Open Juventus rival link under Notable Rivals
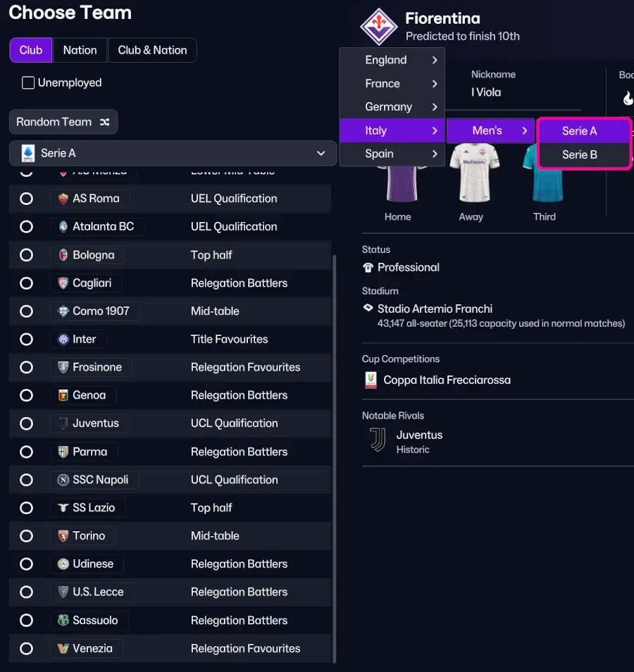Screen dimensions: 634x672 pyautogui.click(x=419, y=435)
